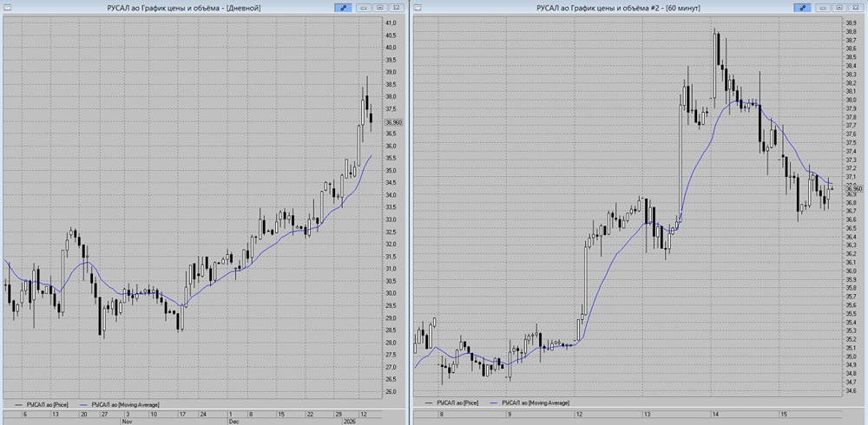Restore the daily chart window size
The width and height of the screenshot is (868, 425).
(380, 8)
